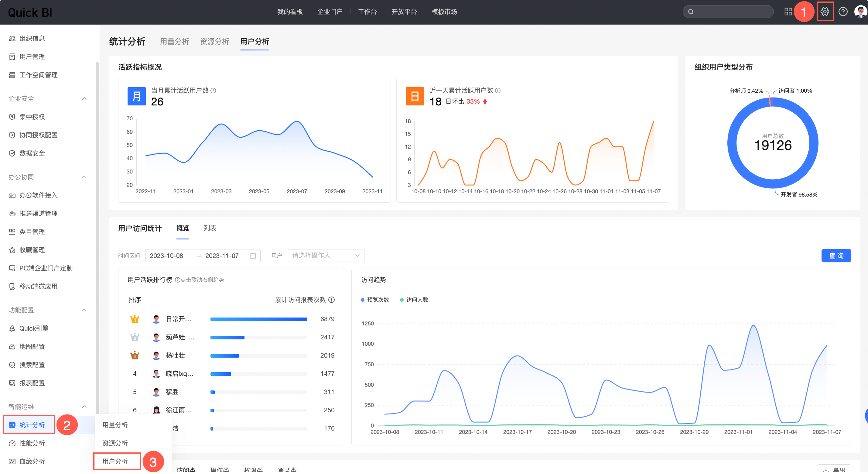The image size is (868, 474).
Task: Collapse the 功能配置 sidebar section
Action: 84,310
